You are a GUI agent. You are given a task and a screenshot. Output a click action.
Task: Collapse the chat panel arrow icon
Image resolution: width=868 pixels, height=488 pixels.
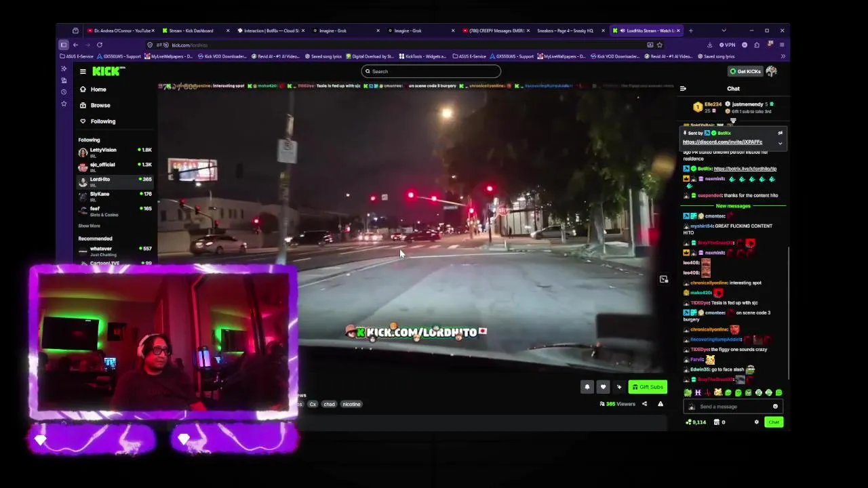click(683, 89)
